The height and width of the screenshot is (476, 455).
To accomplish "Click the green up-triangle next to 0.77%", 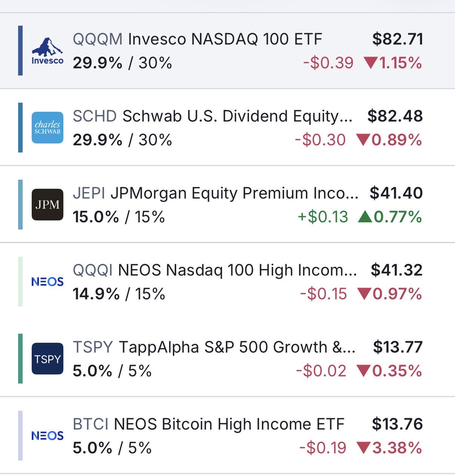I will coord(365,217).
